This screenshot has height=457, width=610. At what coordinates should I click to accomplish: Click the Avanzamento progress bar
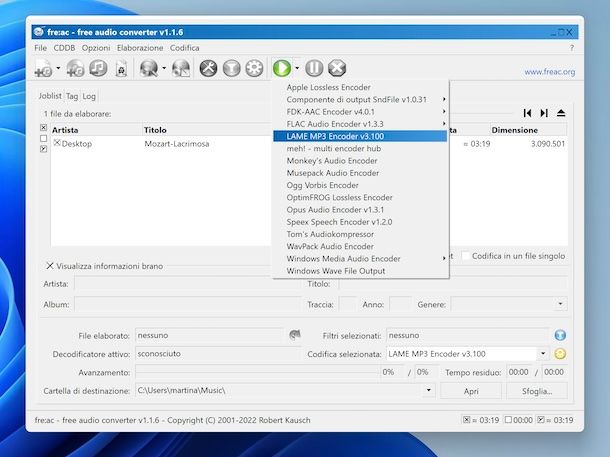pos(257,372)
